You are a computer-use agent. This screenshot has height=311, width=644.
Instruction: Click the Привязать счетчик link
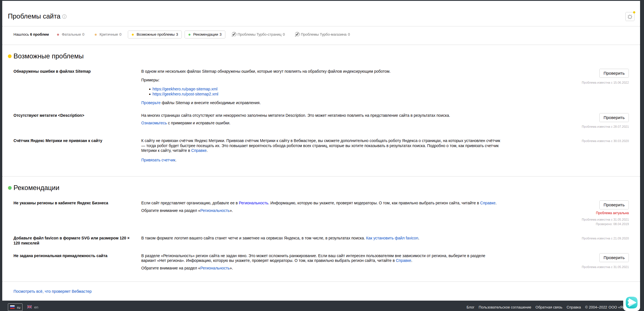point(158,160)
